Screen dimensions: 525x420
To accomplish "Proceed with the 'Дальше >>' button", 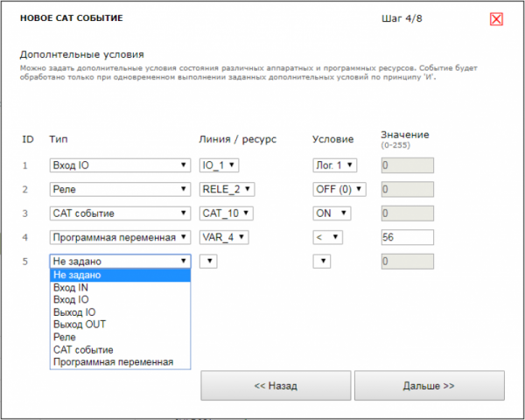I will (430, 386).
